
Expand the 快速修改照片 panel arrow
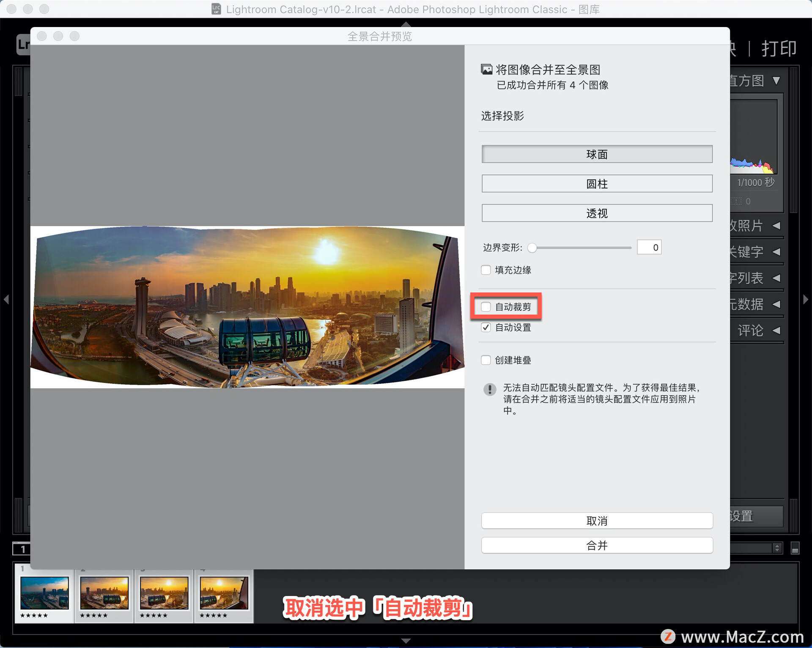776,226
